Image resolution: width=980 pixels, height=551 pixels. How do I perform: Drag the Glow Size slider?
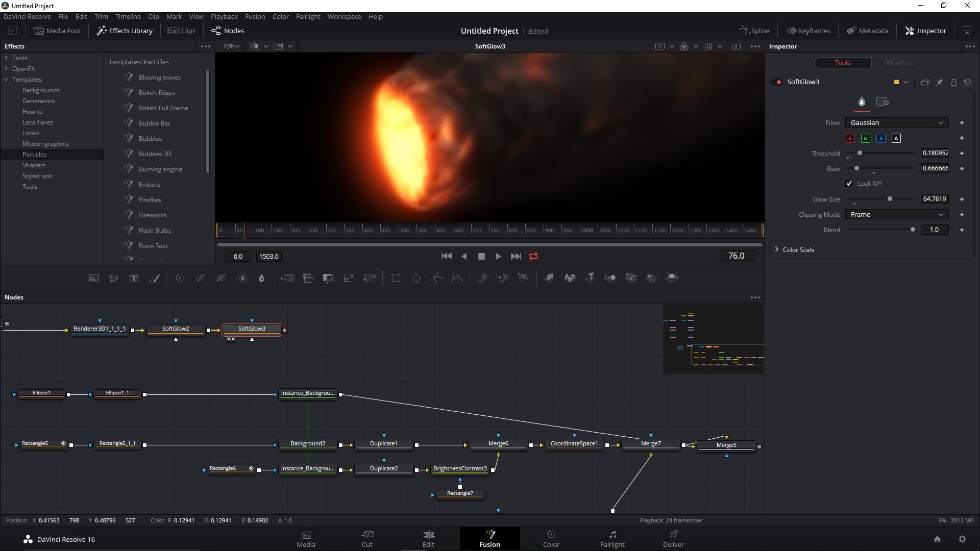pos(890,198)
